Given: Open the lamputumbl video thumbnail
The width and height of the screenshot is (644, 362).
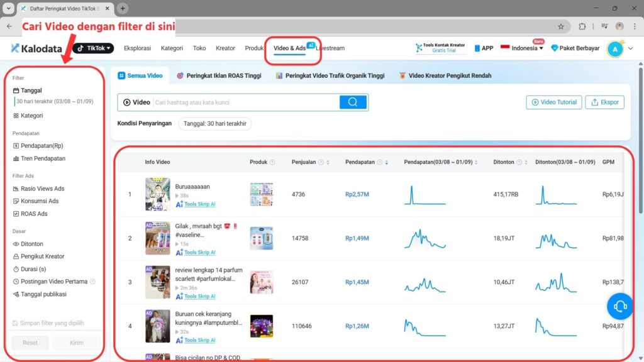Looking at the screenshot, I should tap(157, 326).
